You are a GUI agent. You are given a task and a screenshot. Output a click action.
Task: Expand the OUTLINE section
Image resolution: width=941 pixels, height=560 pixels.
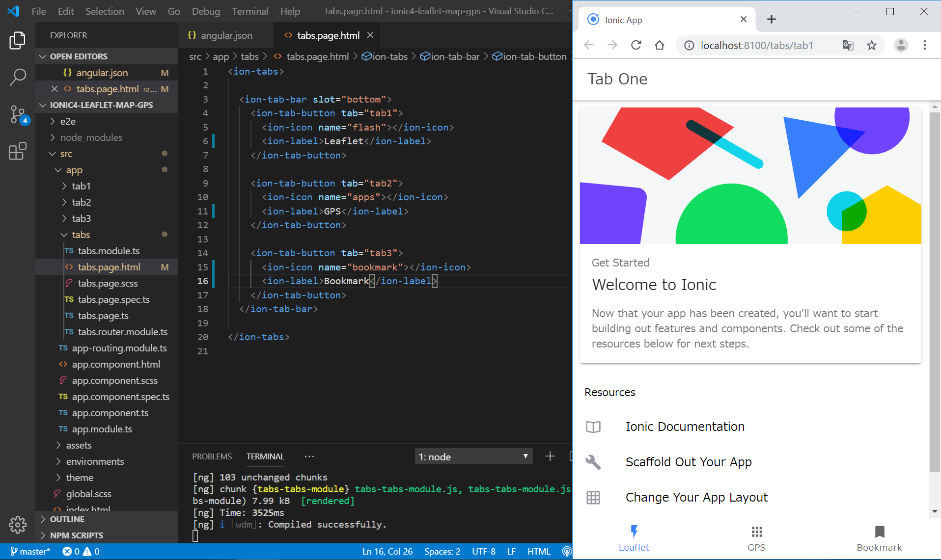[x=67, y=519]
